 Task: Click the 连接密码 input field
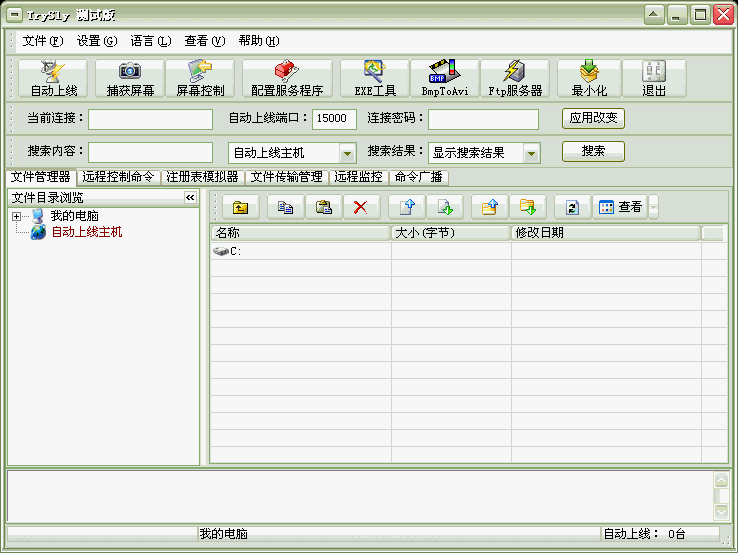(483, 119)
